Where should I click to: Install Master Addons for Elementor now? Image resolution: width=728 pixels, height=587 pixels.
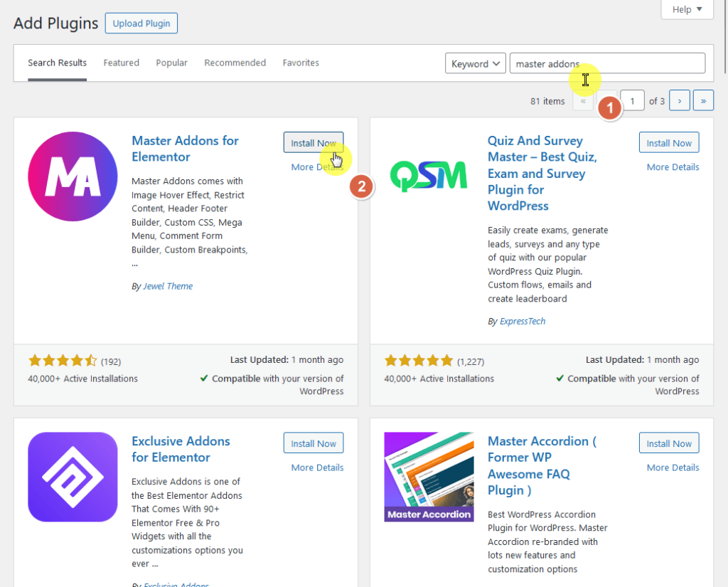pyautogui.click(x=314, y=143)
